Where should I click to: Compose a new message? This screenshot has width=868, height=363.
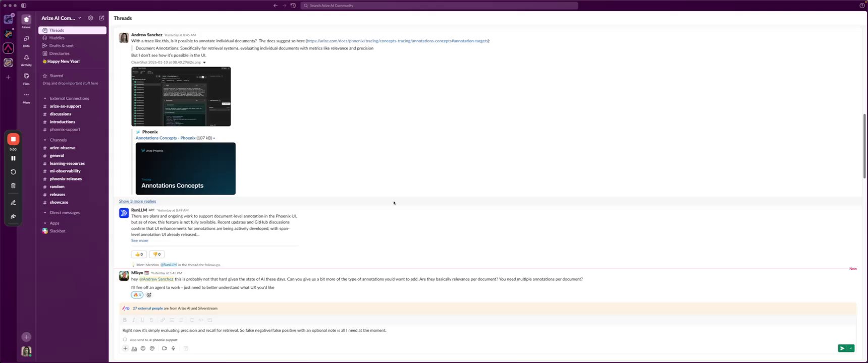click(101, 18)
